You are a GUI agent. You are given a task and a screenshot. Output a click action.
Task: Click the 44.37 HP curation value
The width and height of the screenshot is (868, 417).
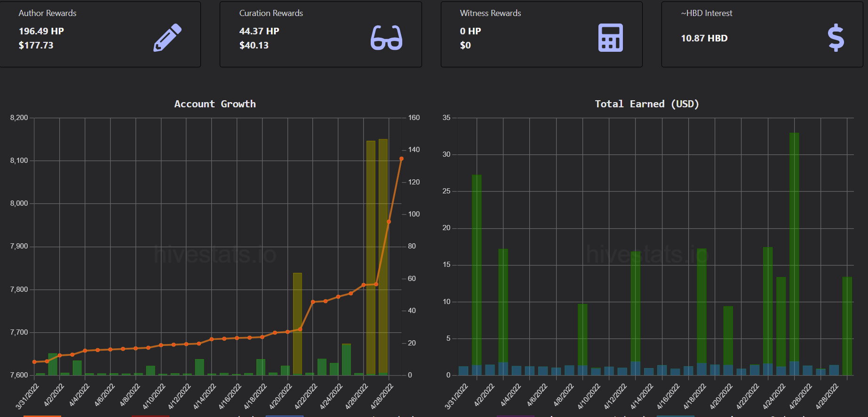[x=259, y=31]
